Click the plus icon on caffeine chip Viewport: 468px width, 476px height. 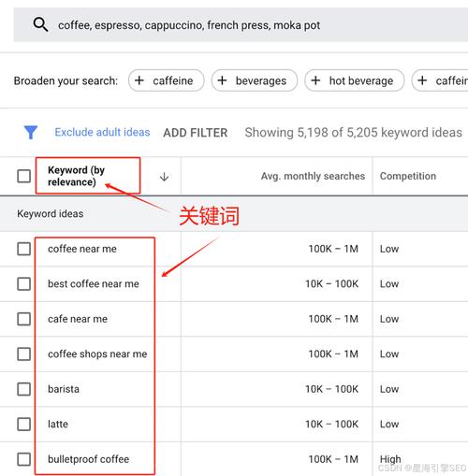139,80
